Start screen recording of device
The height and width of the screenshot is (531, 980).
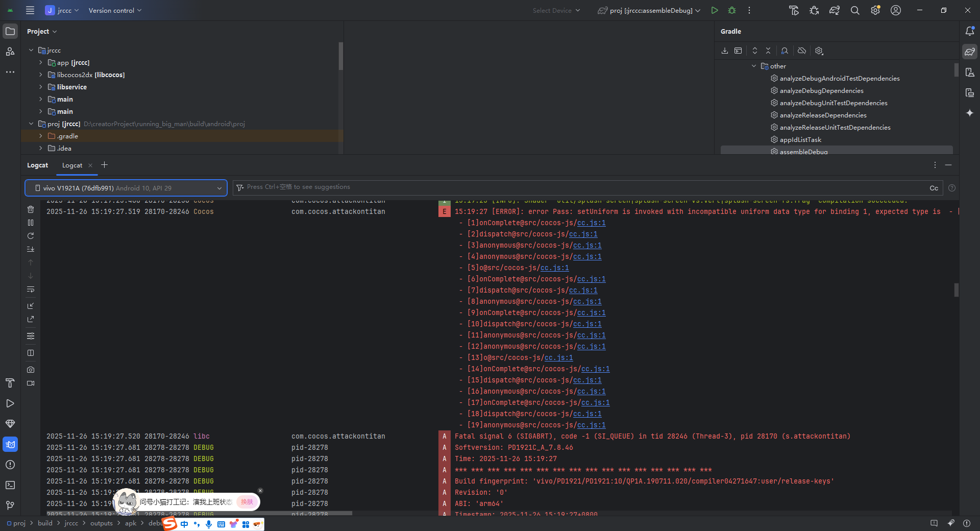click(x=31, y=383)
